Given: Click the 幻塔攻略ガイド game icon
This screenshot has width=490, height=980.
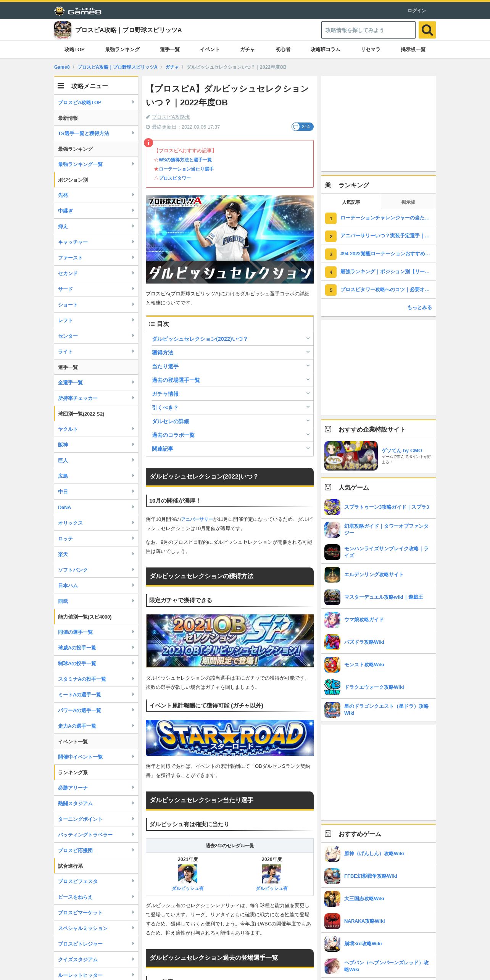Looking at the screenshot, I should coord(332,530).
